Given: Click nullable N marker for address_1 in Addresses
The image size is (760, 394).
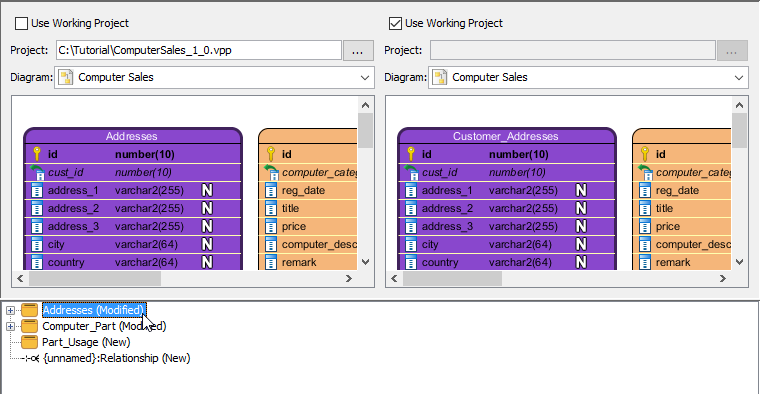Looking at the screenshot, I should (x=207, y=190).
